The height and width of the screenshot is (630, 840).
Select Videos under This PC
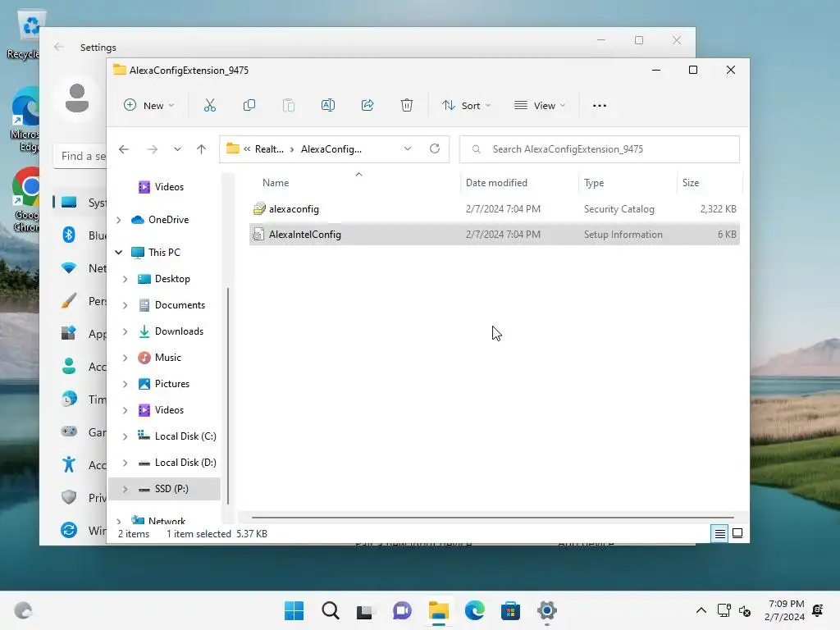point(169,410)
